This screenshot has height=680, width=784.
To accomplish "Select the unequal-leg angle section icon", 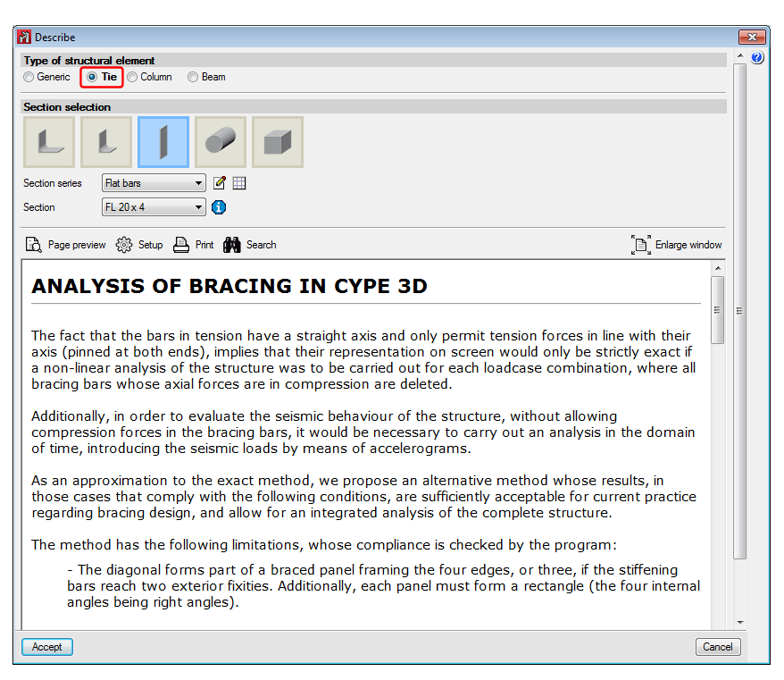I will click(106, 142).
